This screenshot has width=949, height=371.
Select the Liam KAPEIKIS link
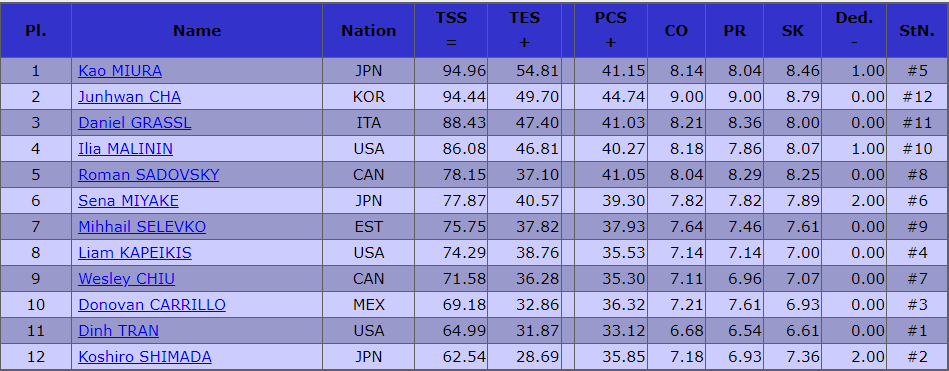pos(134,253)
